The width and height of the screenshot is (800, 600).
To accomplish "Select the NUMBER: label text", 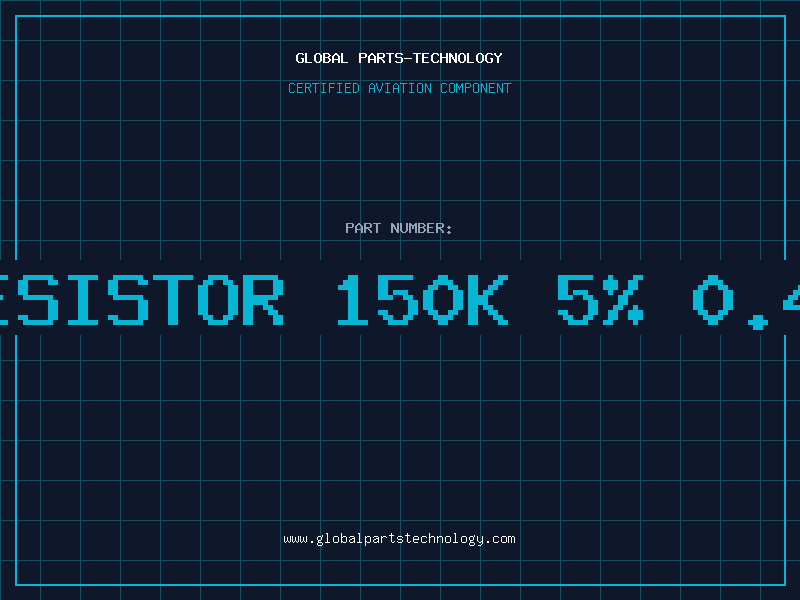I will (421, 228).
